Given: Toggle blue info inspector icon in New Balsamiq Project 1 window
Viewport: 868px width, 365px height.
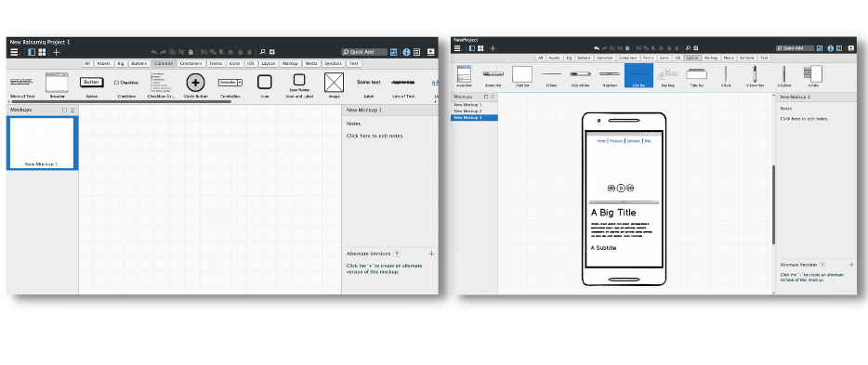Looking at the screenshot, I should click(x=406, y=52).
